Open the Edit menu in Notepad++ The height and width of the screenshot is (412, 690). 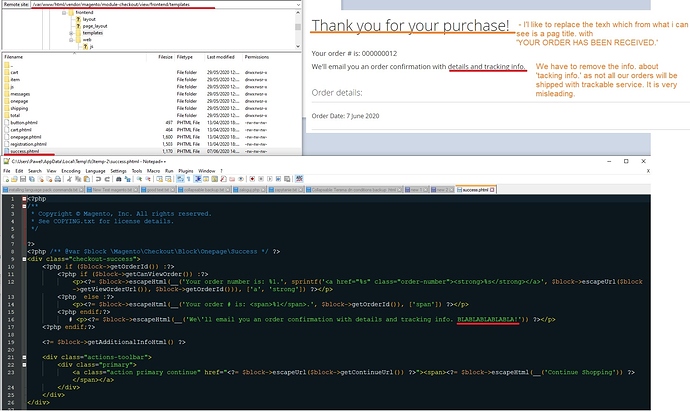click(x=19, y=171)
